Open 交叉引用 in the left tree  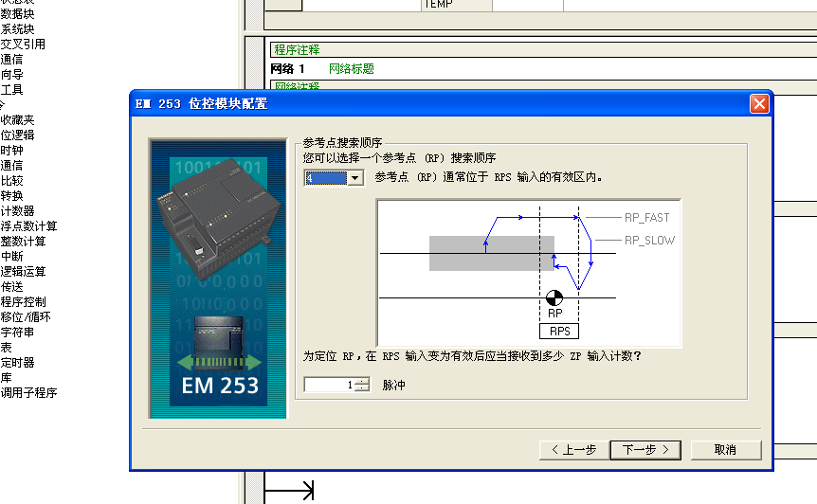click(x=23, y=45)
